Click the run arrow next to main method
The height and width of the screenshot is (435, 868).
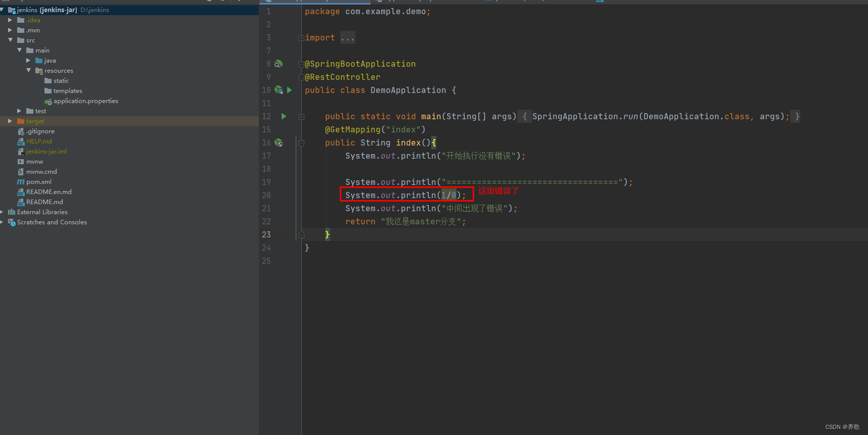284,116
